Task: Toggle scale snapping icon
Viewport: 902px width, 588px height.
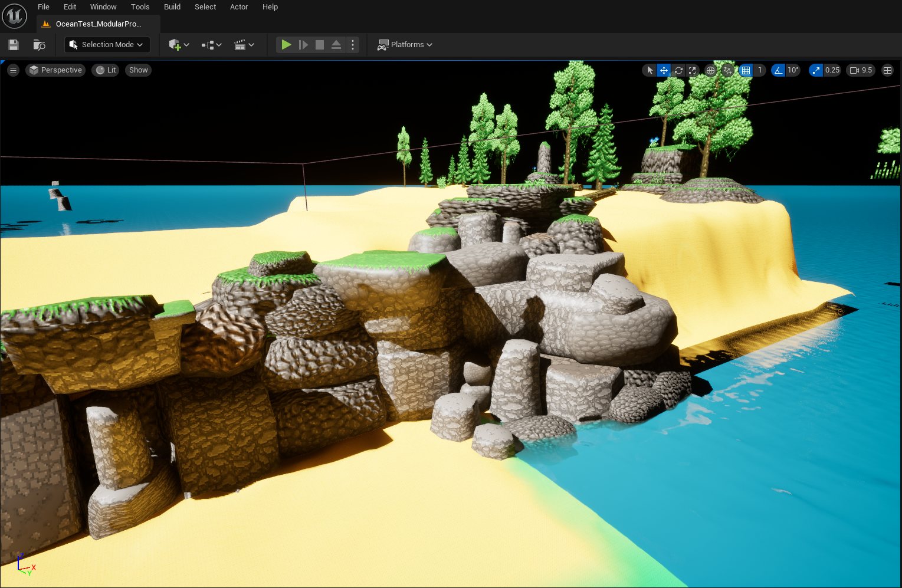Action: (816, 70)
